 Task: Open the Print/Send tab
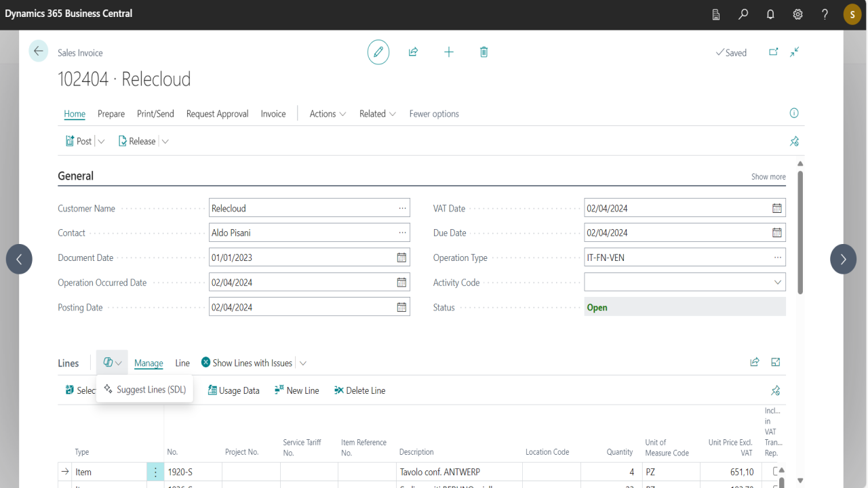tap(155, 114)
